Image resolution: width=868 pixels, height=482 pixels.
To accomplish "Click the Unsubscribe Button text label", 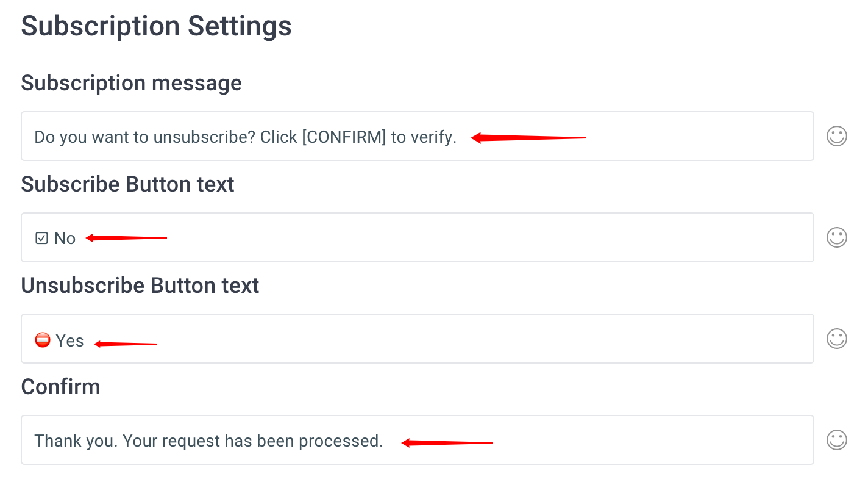I will [140, 286].
